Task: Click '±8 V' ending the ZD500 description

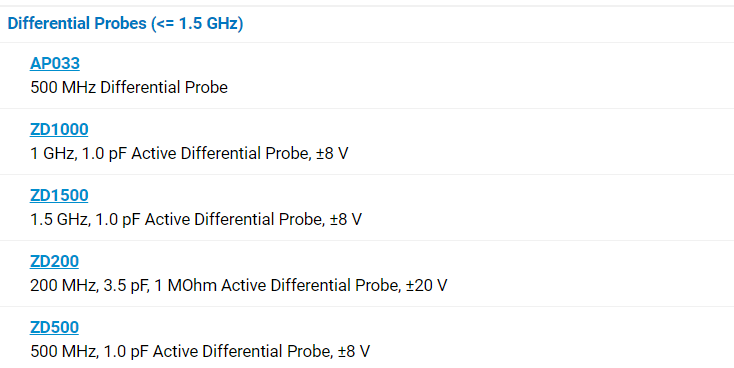Action: click(x=354, y=352)
